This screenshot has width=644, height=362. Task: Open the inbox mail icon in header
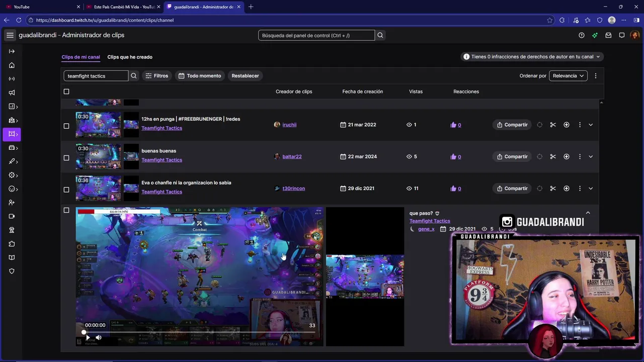608,35
